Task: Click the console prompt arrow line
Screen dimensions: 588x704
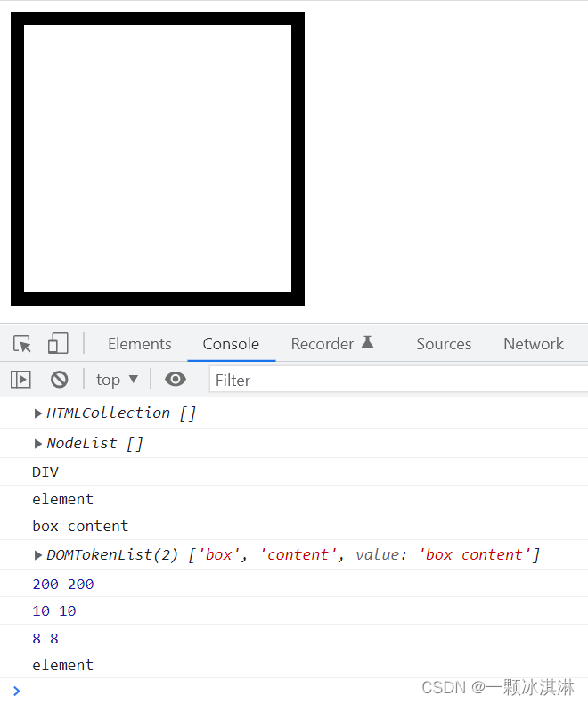Action: 294,691
